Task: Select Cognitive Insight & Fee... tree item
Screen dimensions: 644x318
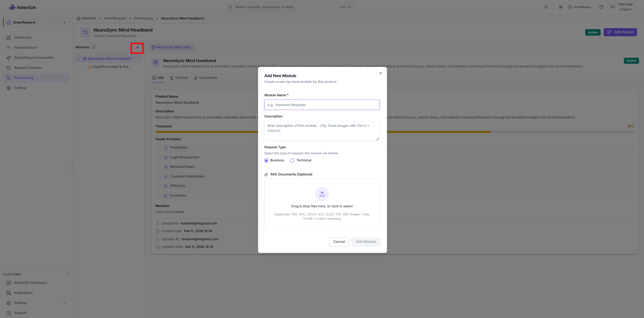Action: click(110, 67)
